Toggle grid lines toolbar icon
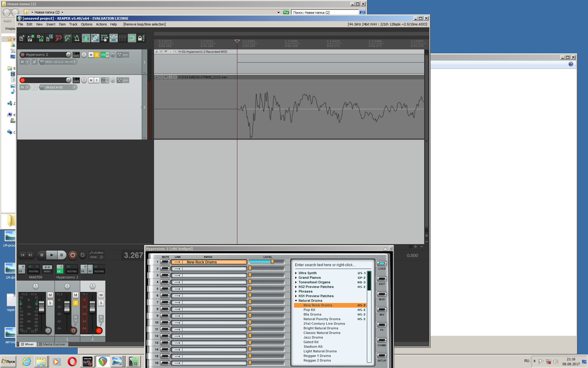Screen dimensions: 588x368 click(x=123, y=38)
